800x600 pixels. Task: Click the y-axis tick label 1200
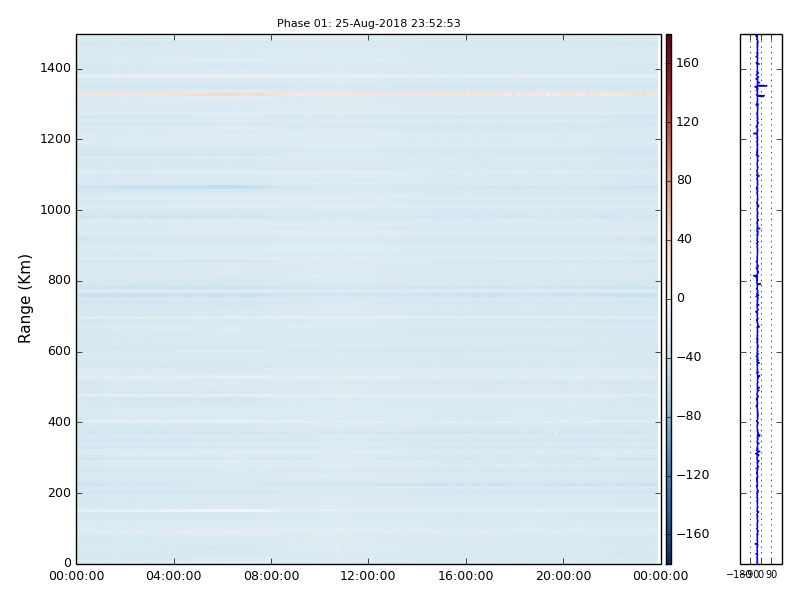pyautogui.click(x=56, y=139)
